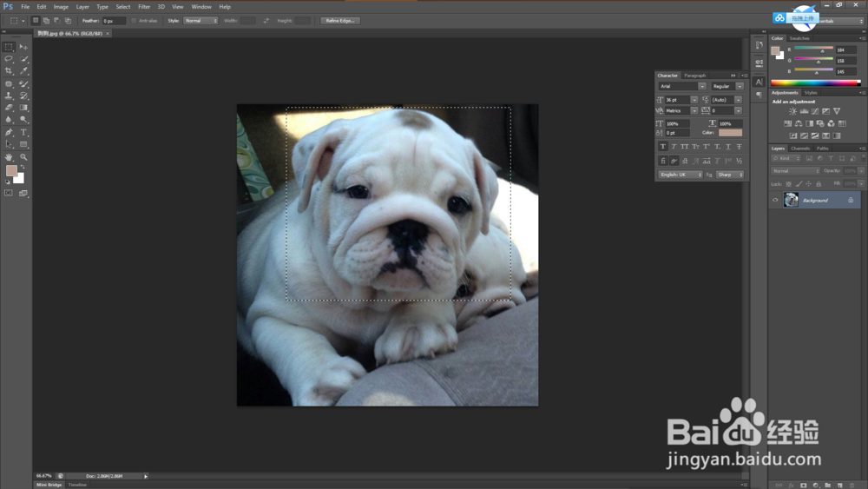The height and width of the screenshot is (489, 868).
Task: Select the Quick Selection tool
Action: (x=23, y=59)
